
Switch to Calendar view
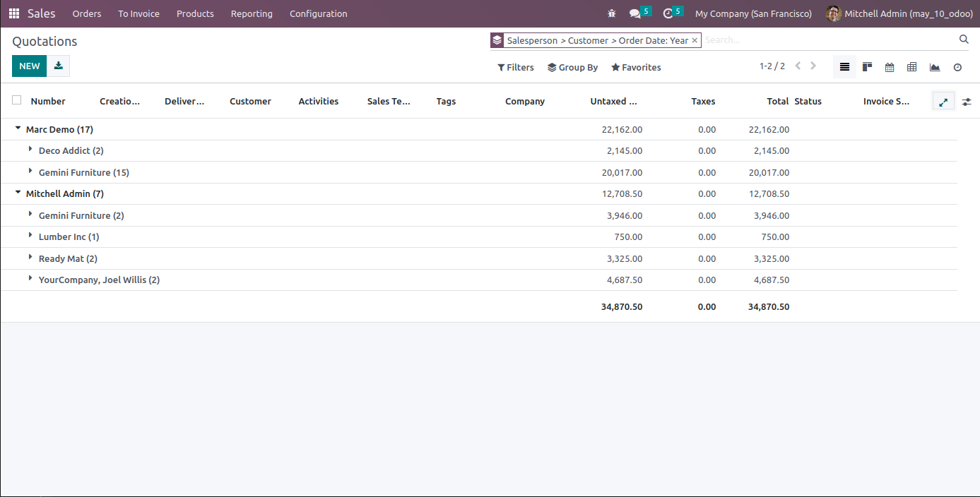click(890, 67)
